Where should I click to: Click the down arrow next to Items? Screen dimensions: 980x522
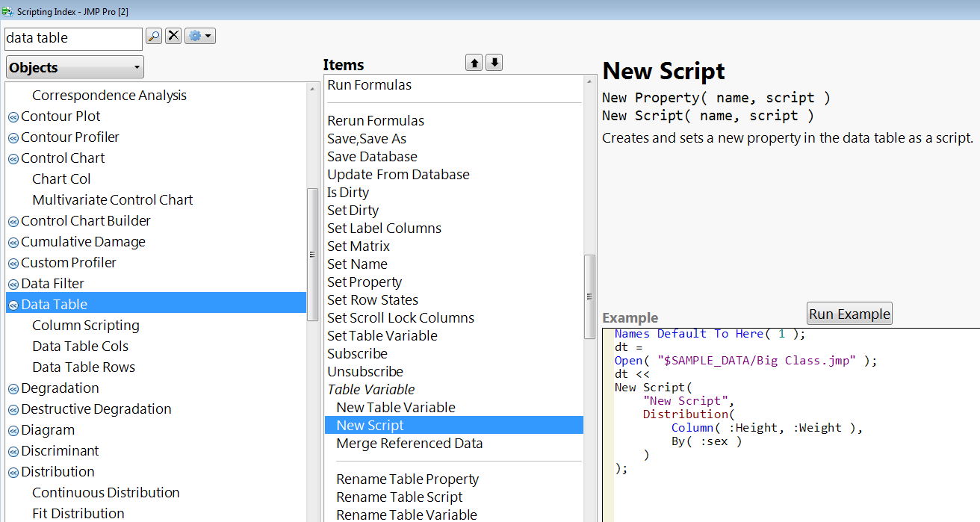pyautogui.click(x=494, y=63)
